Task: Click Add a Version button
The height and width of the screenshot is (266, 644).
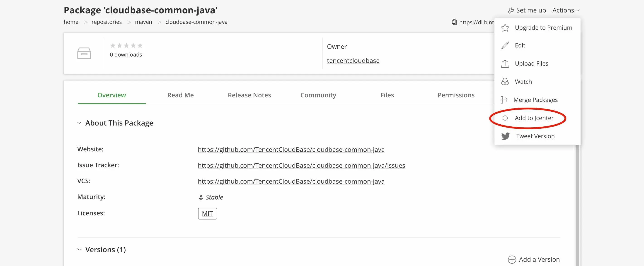Action: 534,259
